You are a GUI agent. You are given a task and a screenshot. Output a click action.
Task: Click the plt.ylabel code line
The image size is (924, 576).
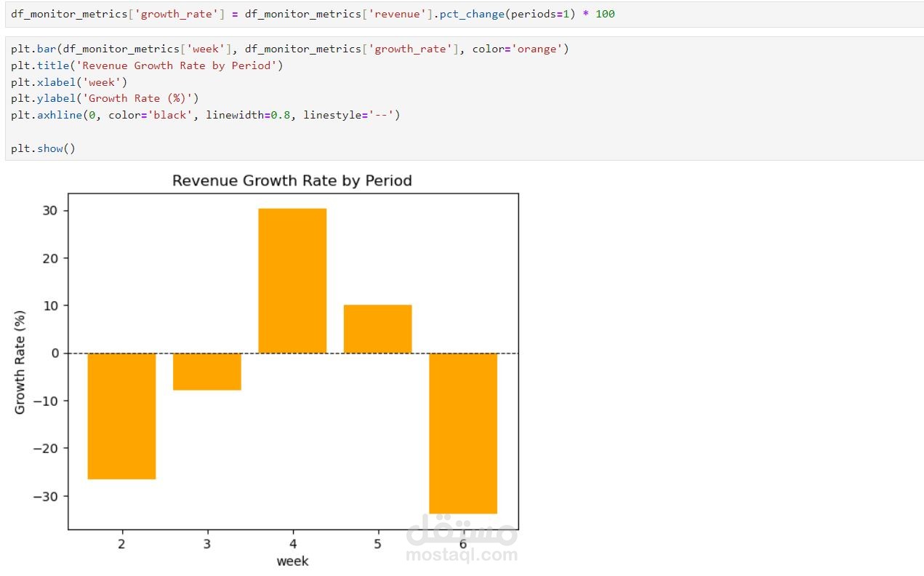click(x=105, y=98)
